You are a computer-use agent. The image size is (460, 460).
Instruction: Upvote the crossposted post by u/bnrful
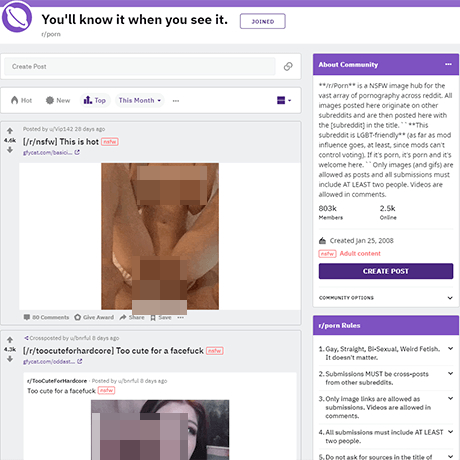click(x=10, y=340)
